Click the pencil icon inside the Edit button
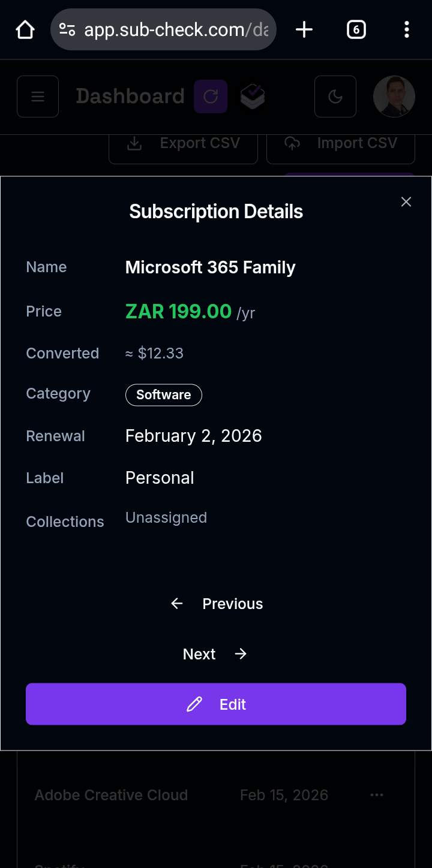 [194, 704]
